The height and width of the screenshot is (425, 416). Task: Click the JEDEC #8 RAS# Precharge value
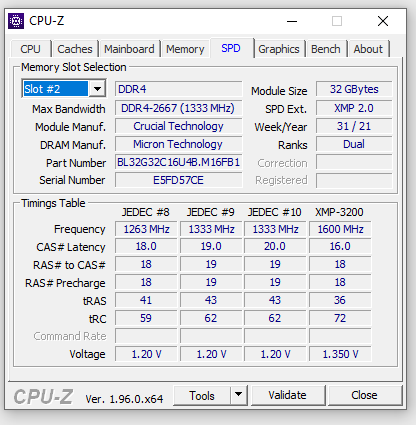tap(146, 282)
